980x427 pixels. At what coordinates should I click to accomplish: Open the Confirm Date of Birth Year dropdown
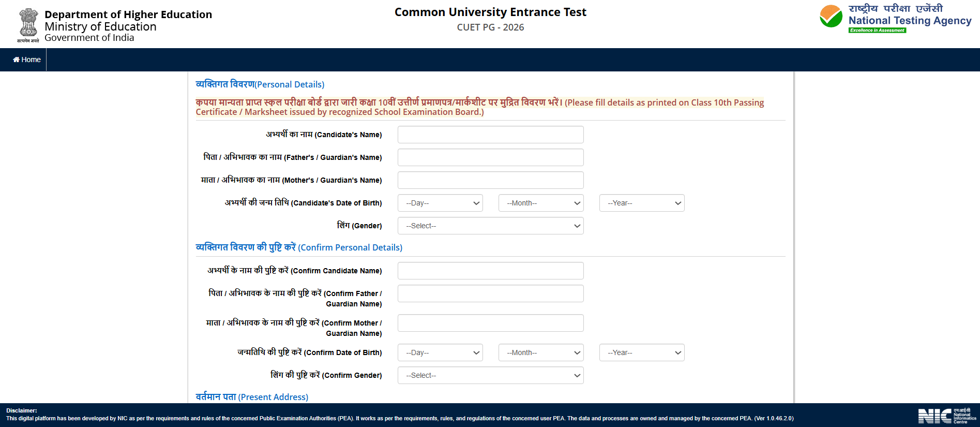(642, 352)
